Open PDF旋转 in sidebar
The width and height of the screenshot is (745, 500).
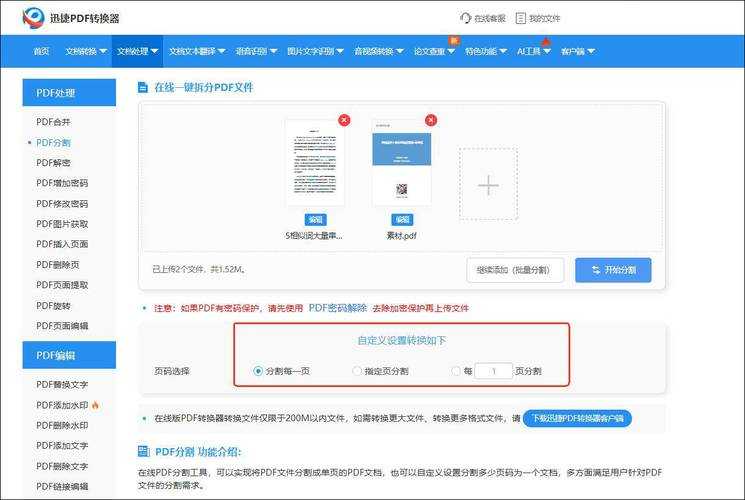(x=53, y=305)
